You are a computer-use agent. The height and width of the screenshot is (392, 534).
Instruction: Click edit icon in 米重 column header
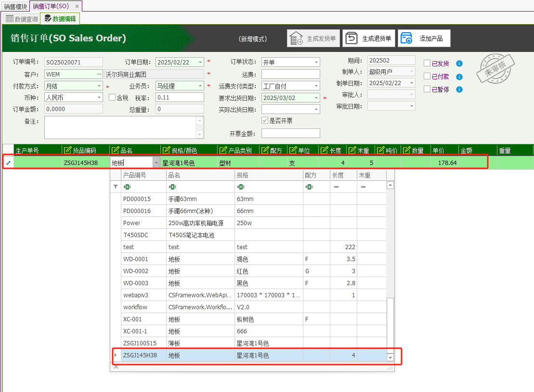(x=352, y=150)
